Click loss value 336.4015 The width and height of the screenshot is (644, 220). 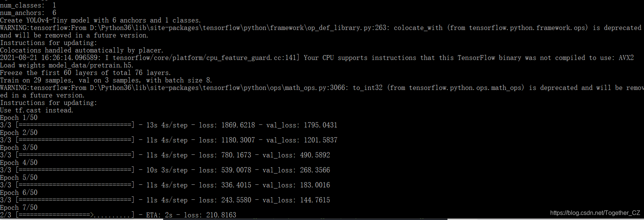coord(236,185)
